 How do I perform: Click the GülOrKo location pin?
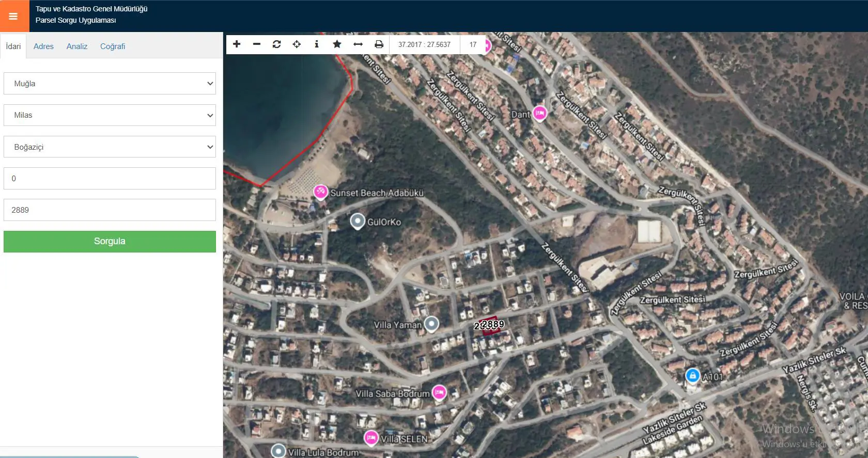358,222
